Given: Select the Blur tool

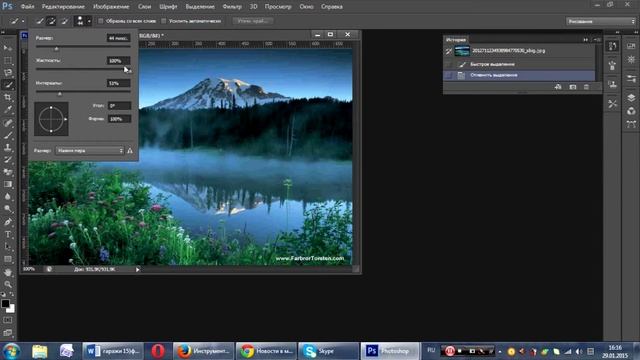Looking at the screenshot, I should tap(8, 196).
